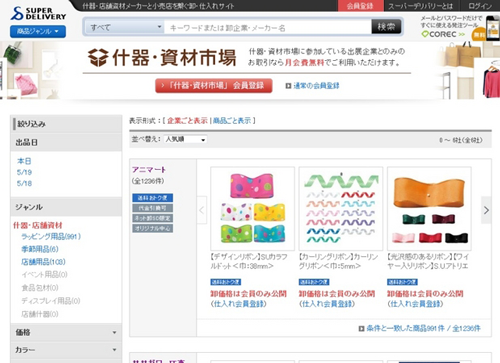Viewport: 500px width, 363px height.
Task: Filter by 本日 listing date
Action: 24,161
